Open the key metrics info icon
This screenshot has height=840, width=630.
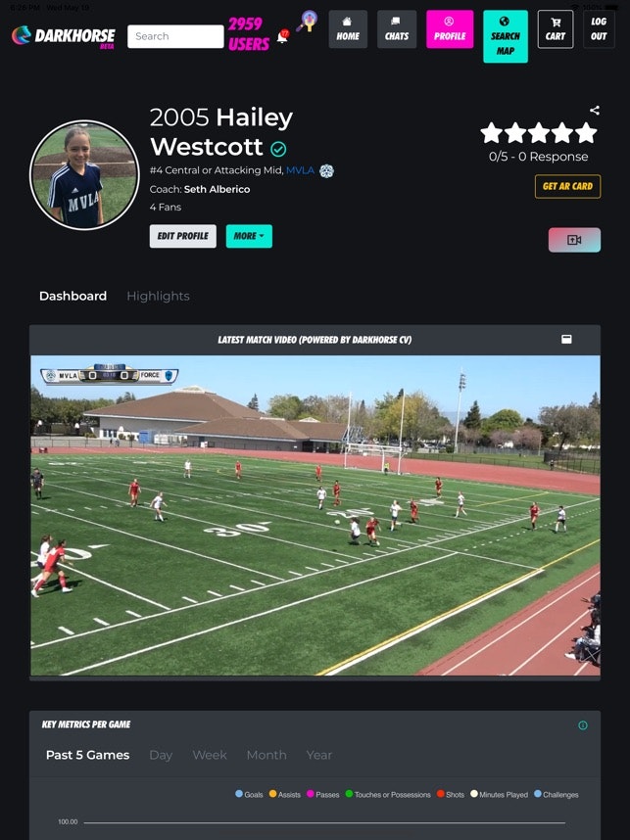583,725
